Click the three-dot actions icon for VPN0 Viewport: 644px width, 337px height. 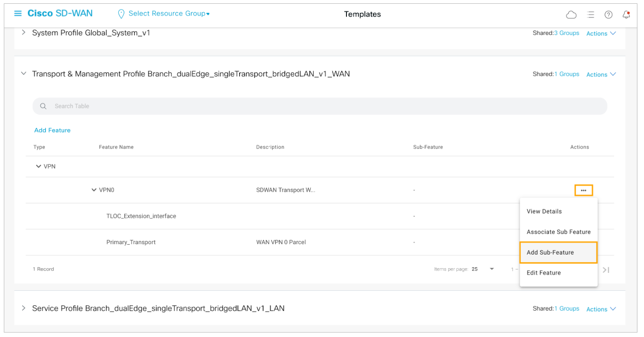(x=583, y=190)
